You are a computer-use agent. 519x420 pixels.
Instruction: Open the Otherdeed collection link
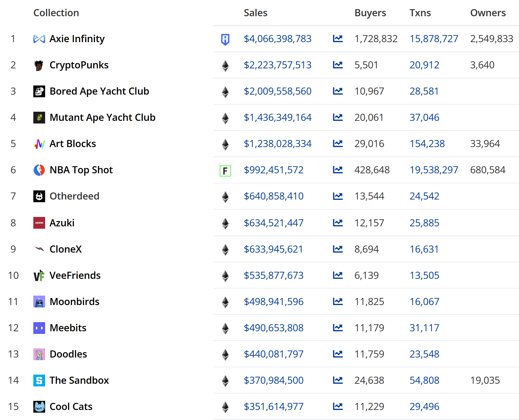tap(74, 196)
